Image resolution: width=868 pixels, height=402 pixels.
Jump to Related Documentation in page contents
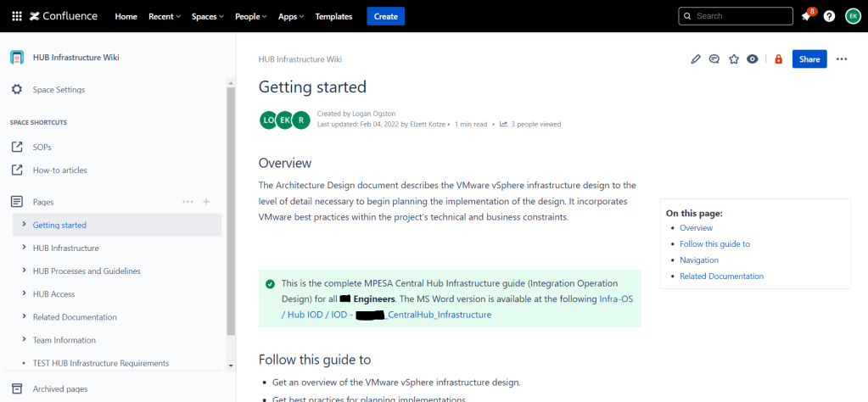point(721,276)
